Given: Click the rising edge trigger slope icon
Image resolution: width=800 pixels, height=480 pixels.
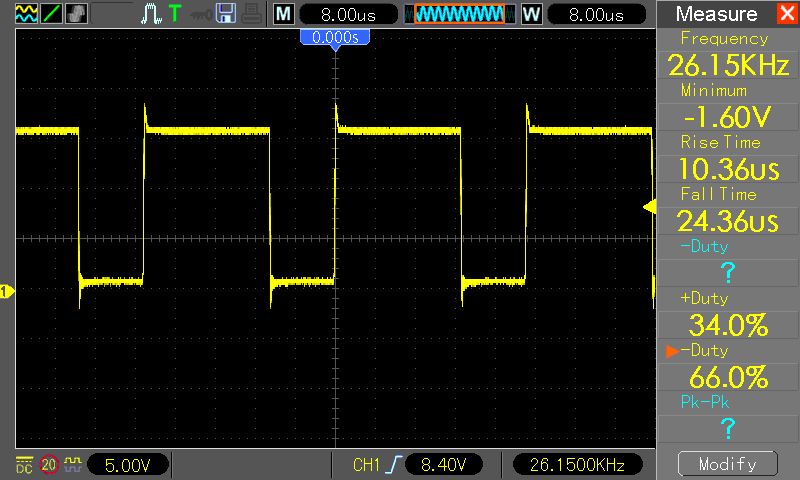Looking at the screenshot, I should tap(396, 465).
